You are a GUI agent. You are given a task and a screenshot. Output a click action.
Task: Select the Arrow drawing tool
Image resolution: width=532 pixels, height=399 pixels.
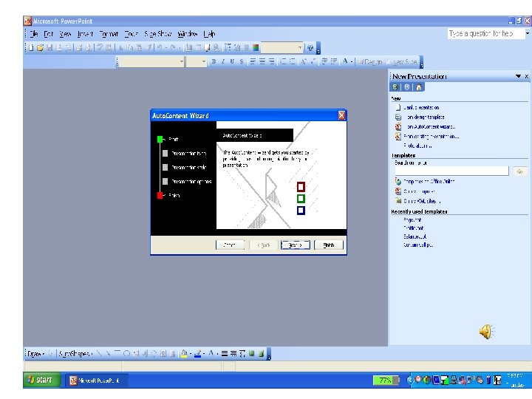point(108,354)
